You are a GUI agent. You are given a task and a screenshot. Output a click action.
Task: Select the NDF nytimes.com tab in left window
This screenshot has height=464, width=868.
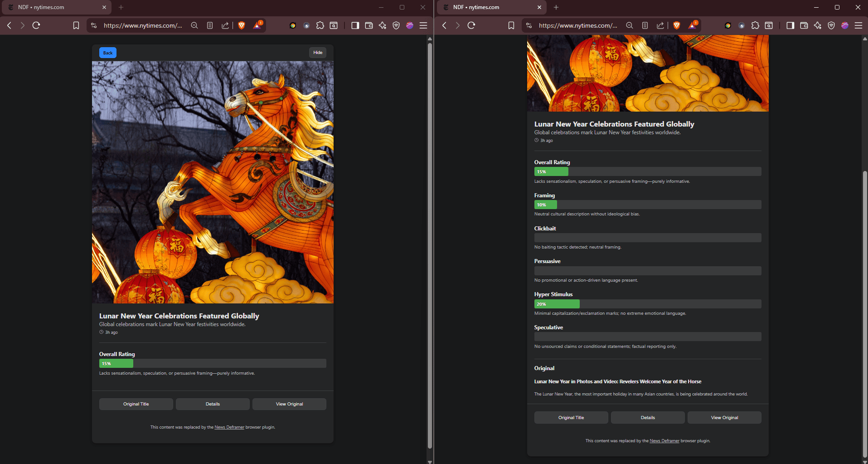click(54, 7)
